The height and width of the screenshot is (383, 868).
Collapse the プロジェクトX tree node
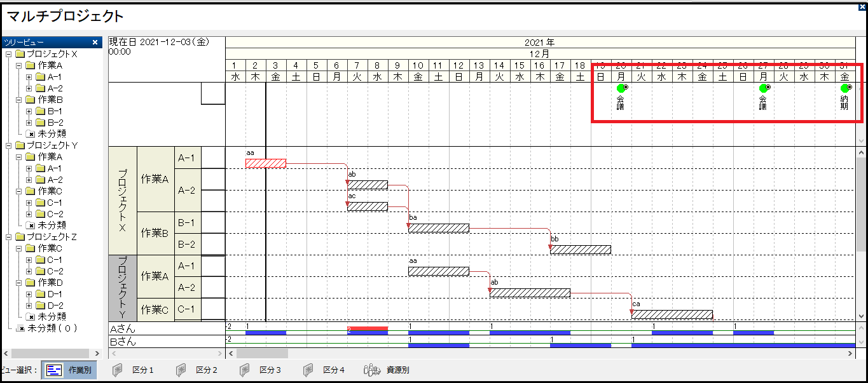9,54
